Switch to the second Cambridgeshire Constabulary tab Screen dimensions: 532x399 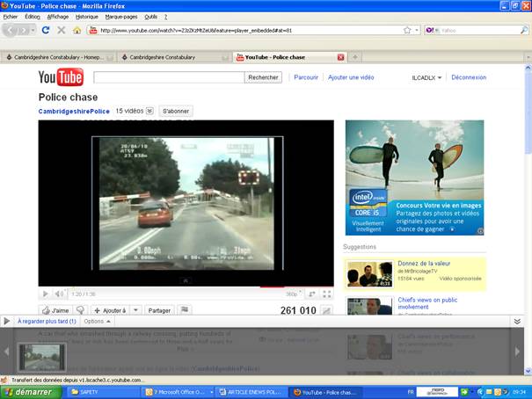pyautogui.click(x=174, y=57)
